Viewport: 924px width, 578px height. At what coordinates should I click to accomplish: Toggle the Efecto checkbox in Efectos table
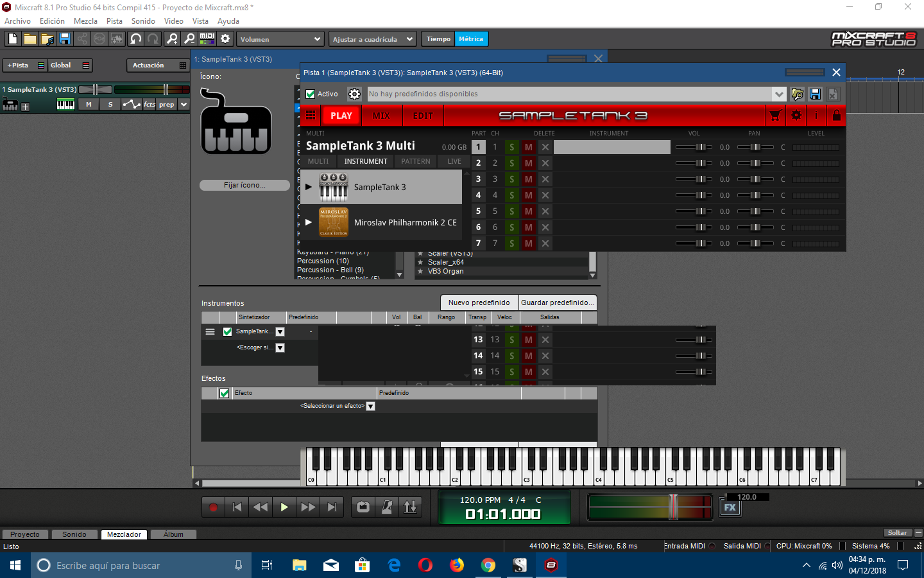coord(224,393)
